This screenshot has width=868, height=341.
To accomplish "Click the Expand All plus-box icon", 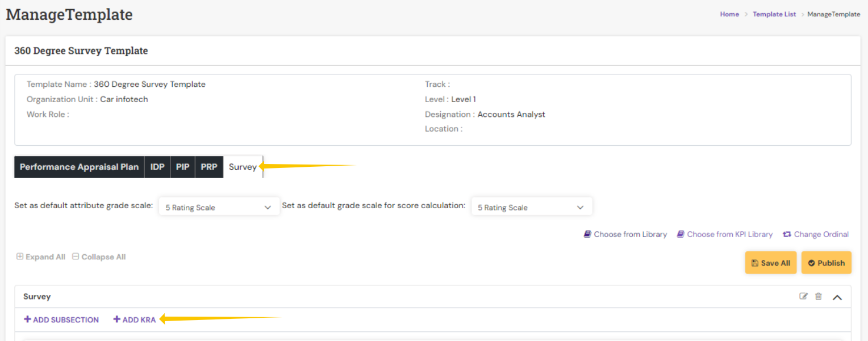I will tap(20, 256).
